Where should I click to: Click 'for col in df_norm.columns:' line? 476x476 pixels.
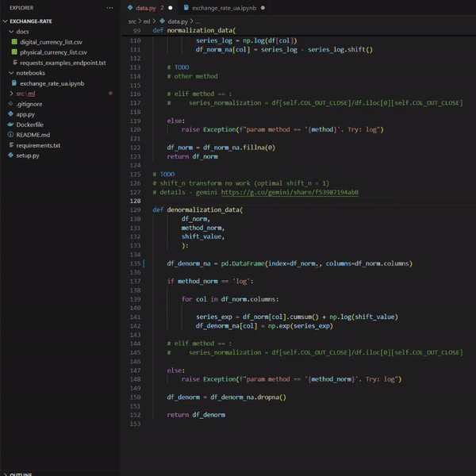coord(230,299)
